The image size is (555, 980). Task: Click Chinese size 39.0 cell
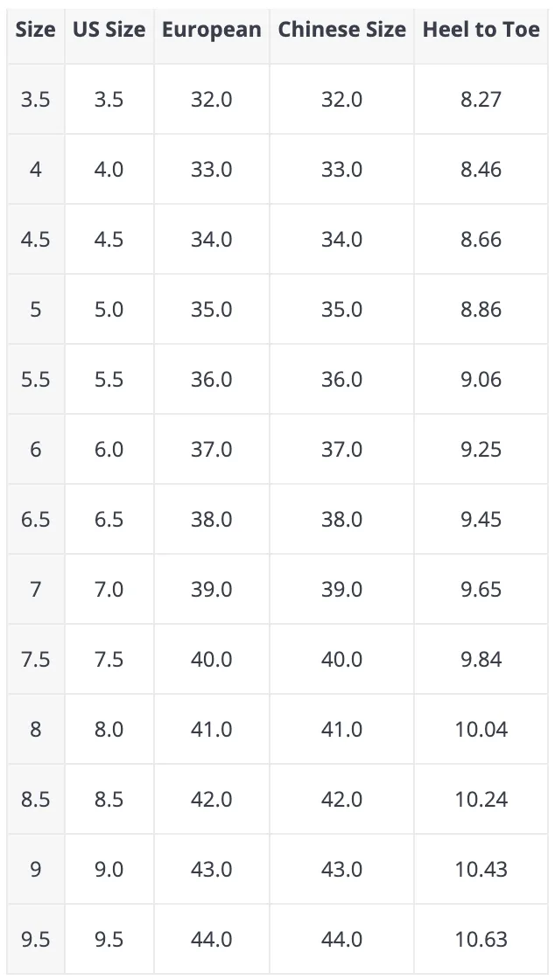341,590
